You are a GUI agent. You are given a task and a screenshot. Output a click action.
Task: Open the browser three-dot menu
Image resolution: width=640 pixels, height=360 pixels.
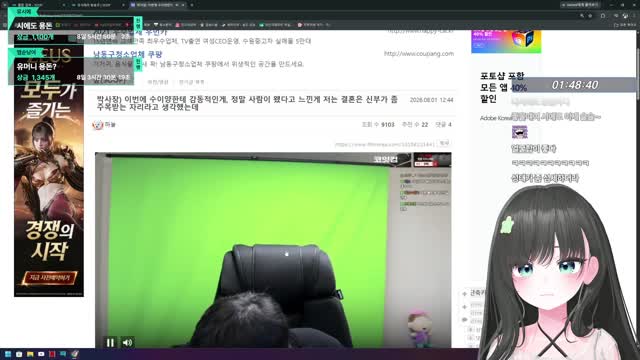click(634, 16)
